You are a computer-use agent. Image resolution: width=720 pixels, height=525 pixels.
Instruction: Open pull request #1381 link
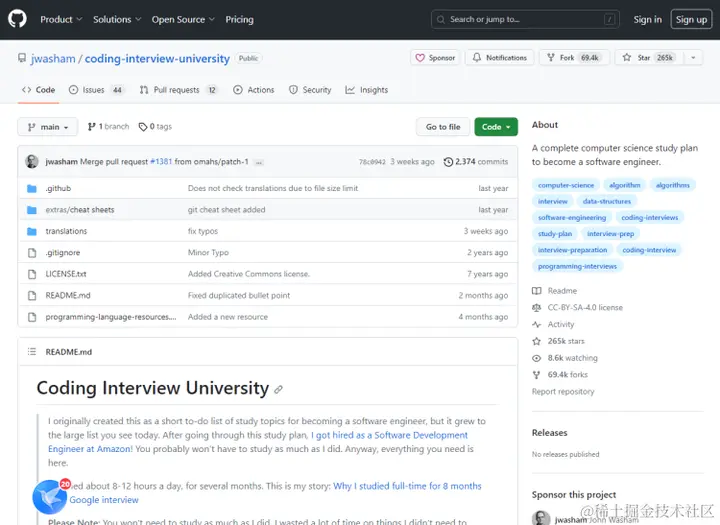point(161,162)
